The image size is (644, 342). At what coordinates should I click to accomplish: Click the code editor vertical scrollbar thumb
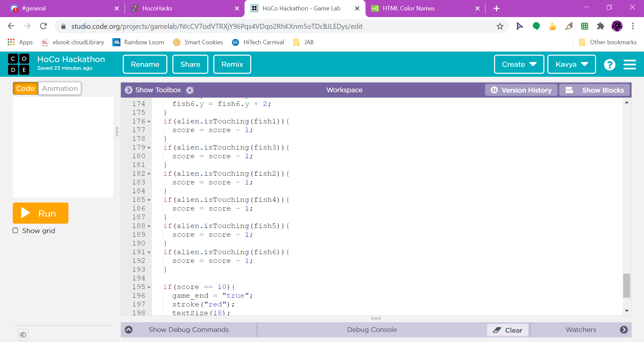point(627,286)
